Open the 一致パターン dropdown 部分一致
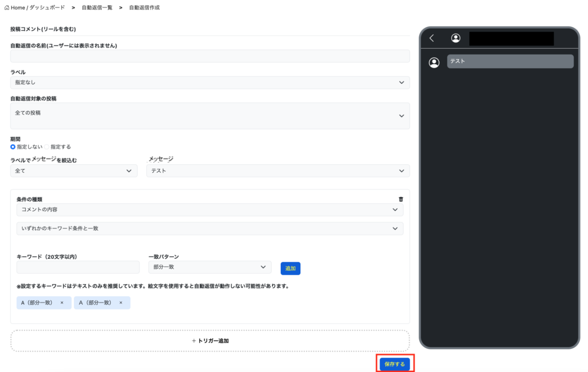The image size is (588, 372). pyautogui.click(x=209, y=267)
